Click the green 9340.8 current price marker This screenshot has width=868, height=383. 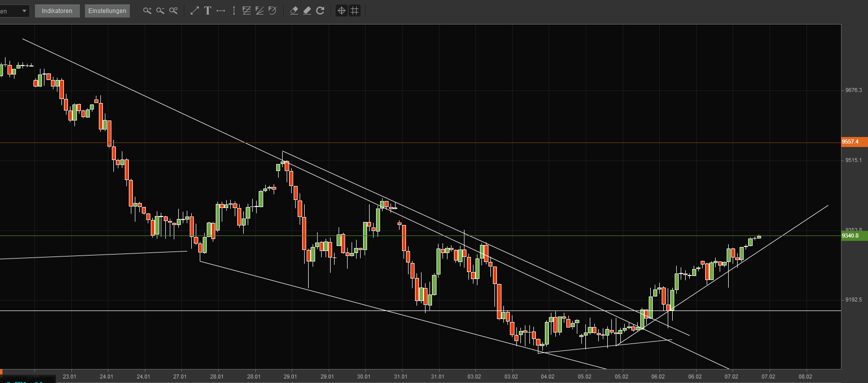pyautogui.click(x=854, y=236)
